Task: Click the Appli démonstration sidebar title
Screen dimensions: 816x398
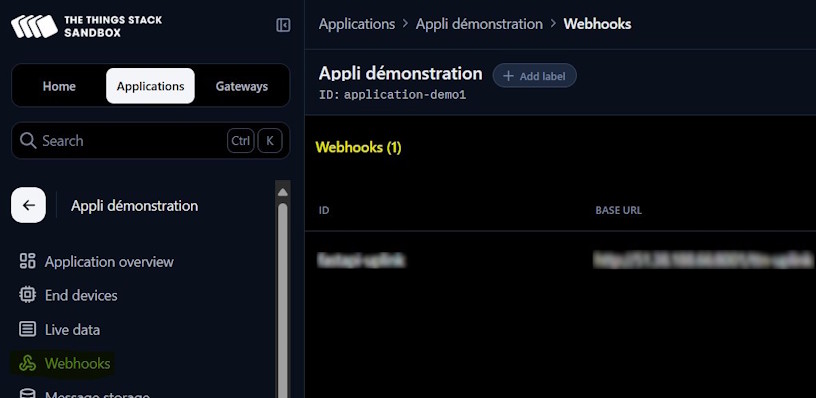Action: tap(135, 206)
